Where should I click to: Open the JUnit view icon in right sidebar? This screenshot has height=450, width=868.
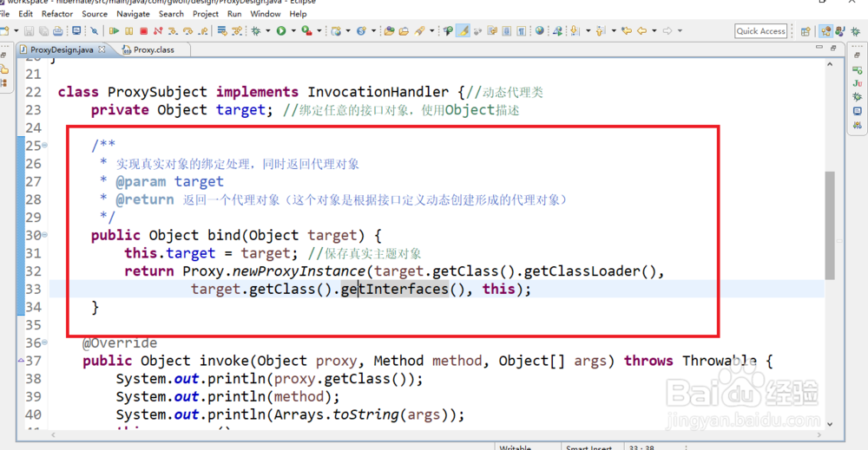tap(858, 83)
